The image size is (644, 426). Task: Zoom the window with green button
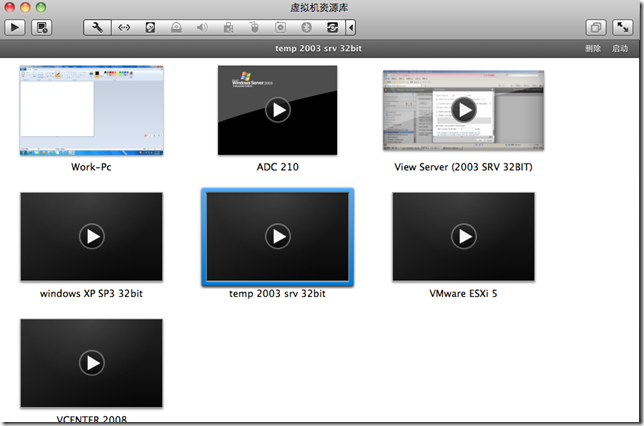pos(41,7)
